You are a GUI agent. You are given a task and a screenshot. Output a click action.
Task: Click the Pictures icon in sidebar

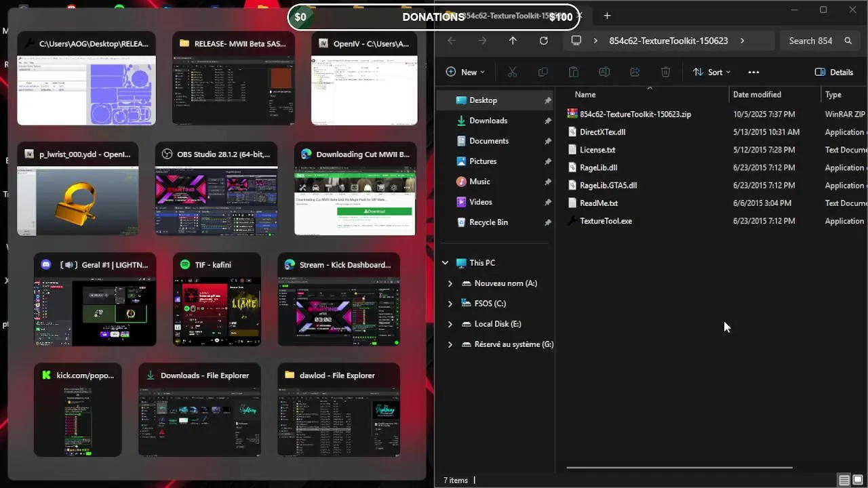[x=461, y=161]
